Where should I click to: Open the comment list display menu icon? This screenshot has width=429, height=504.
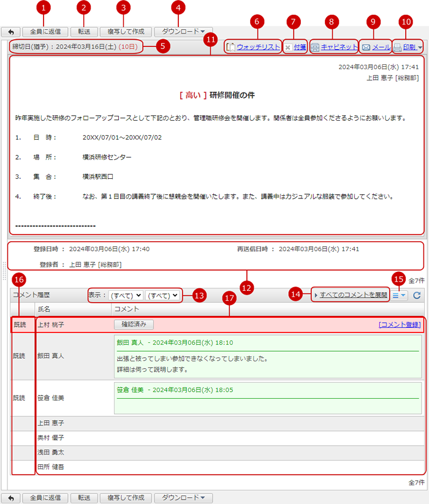pos(399,295)
